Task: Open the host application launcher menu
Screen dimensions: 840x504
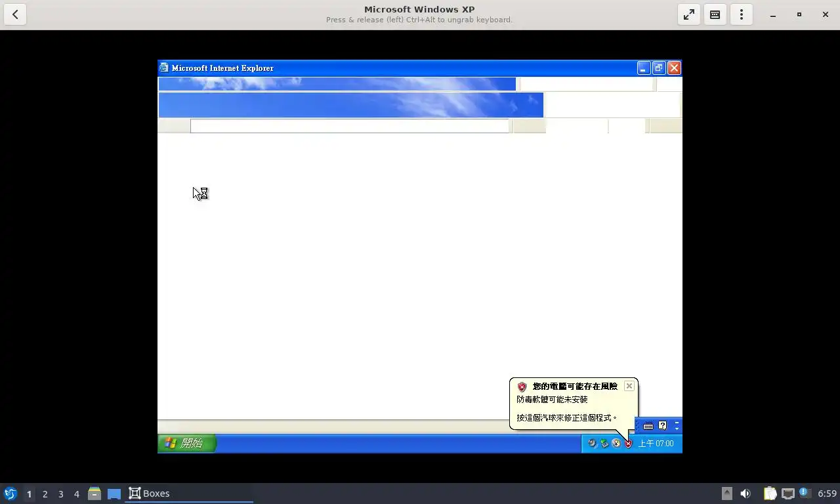Action: tap(10, 493)
